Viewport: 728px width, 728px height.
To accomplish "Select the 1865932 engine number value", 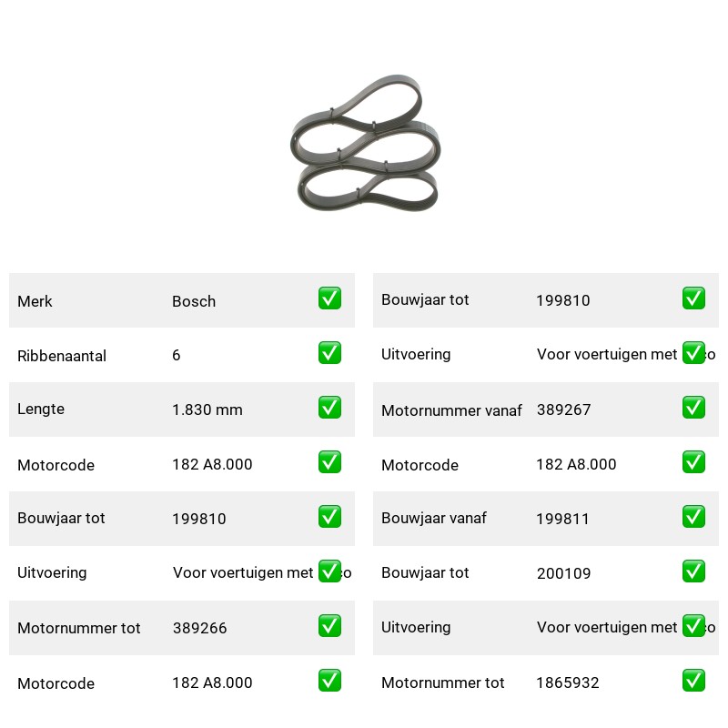I will click(567, 682).
